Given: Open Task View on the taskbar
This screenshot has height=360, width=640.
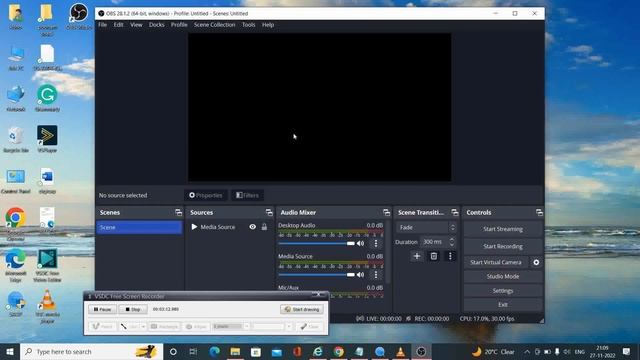Looking at the screenshot, I should pos(193,351).
